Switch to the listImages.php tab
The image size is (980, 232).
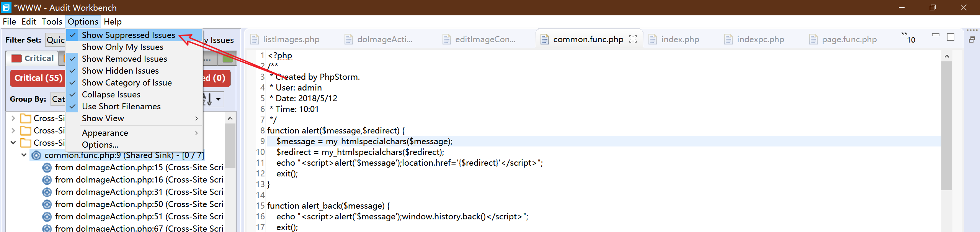click(x=291, y=39)
